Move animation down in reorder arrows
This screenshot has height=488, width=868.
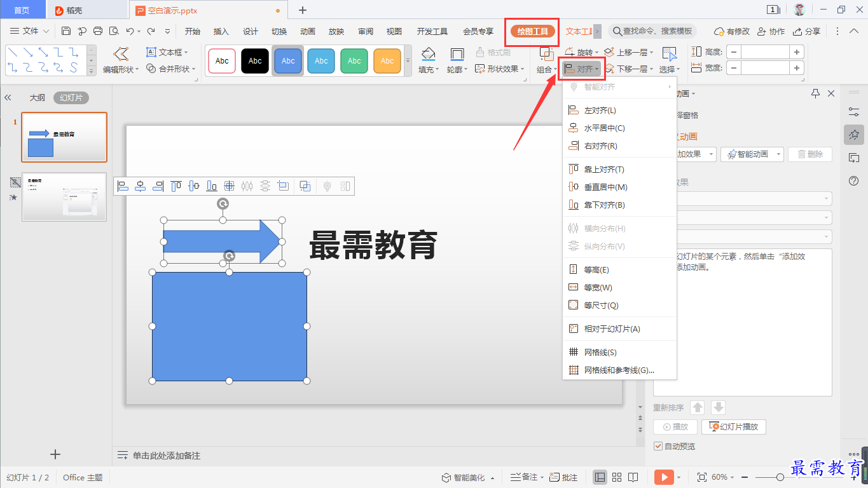tap(718, 408)
